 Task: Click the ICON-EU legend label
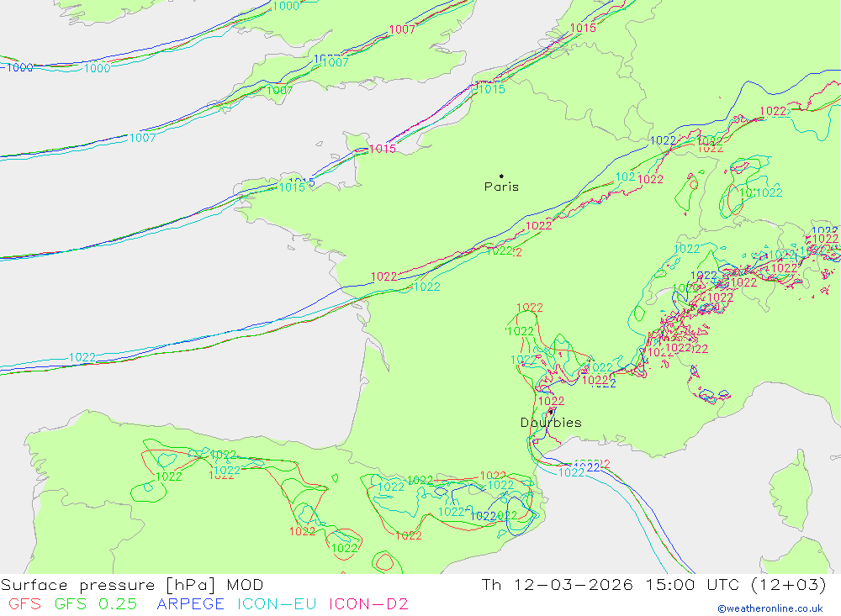[277, 603]
